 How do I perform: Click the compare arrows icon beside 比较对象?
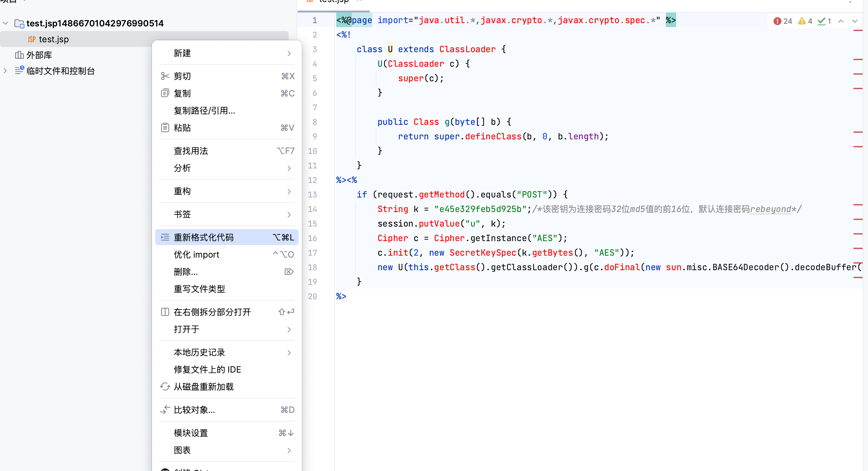[x=165, y=410]
